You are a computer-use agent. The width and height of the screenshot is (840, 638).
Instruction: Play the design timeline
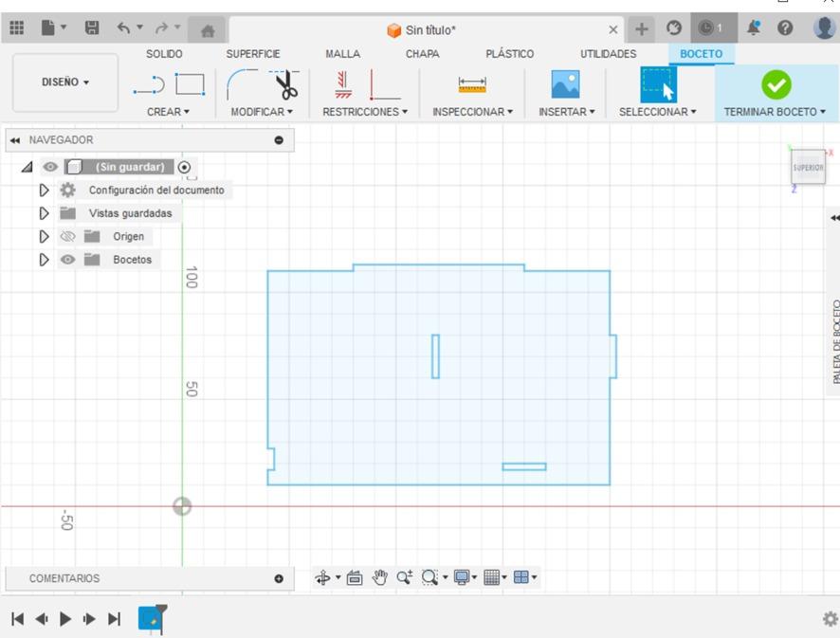(x=65, y=619)
